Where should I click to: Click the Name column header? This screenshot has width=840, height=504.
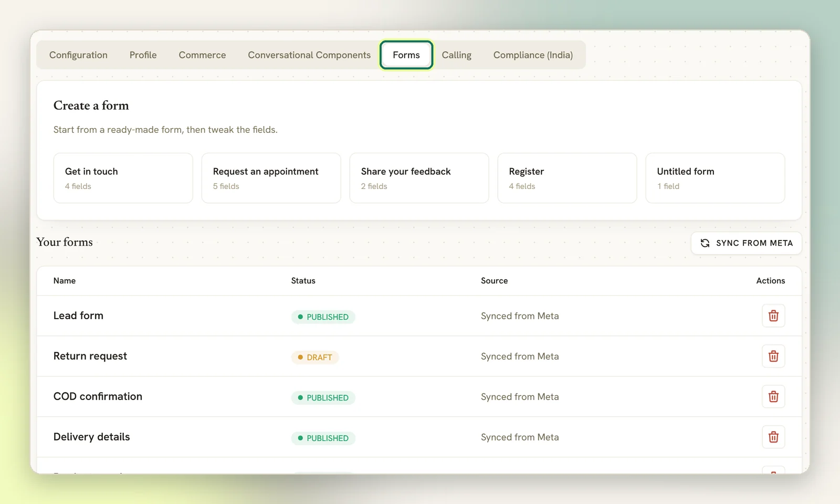65,281
